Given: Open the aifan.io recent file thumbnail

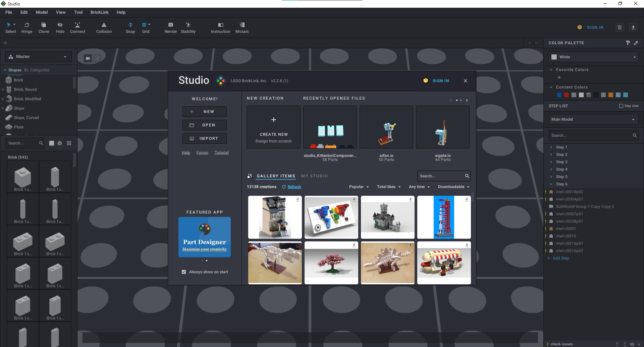Looking at the screenshot, I should click(386, 127).
